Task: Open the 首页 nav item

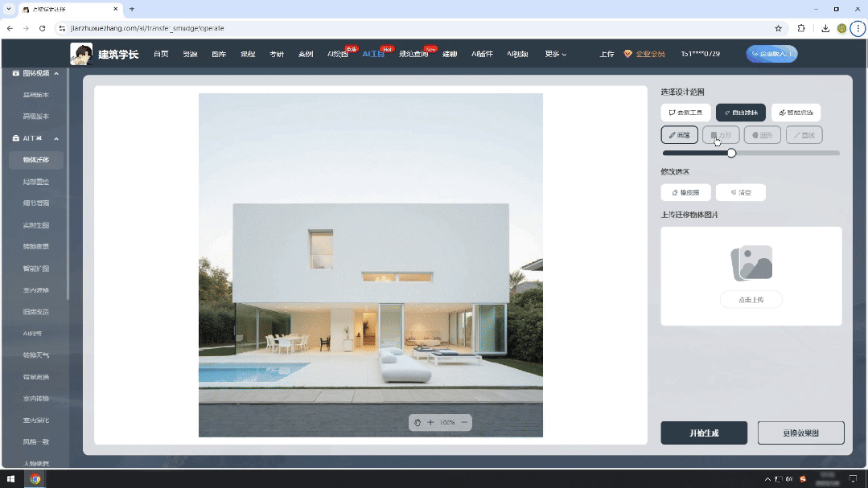Action: pyautogui.click(x=161, y=54)
